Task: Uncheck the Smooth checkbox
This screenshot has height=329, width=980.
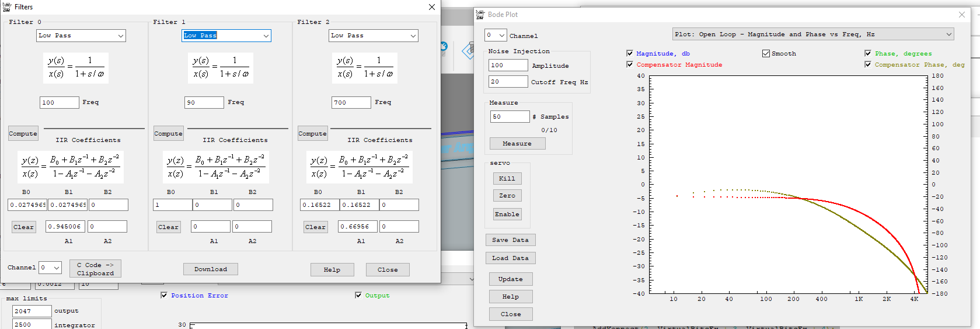Action: [x=766, y=53]
